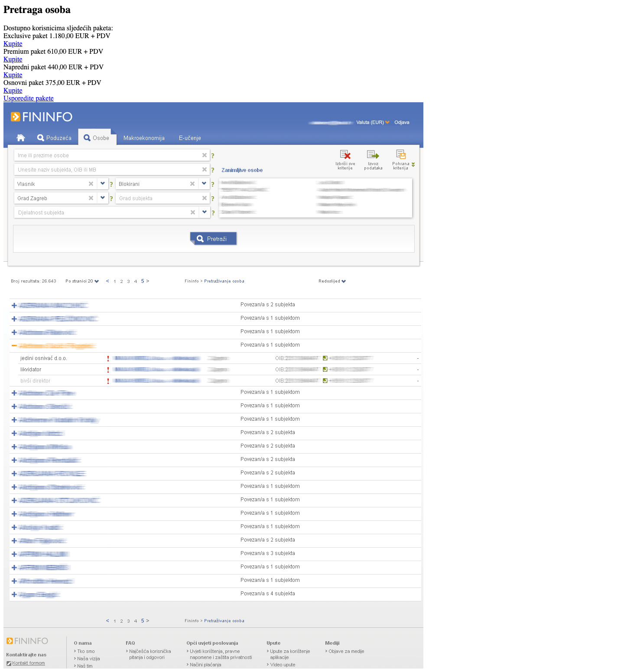Open help question mark beside Vlasnik
This screenshot has width=624, height=672.
click(x=111, y=184)
